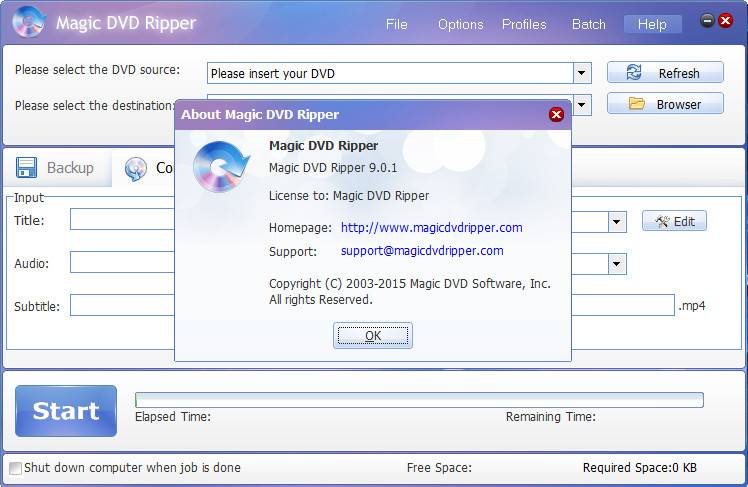Click the Audio input field

pos(122,262)
